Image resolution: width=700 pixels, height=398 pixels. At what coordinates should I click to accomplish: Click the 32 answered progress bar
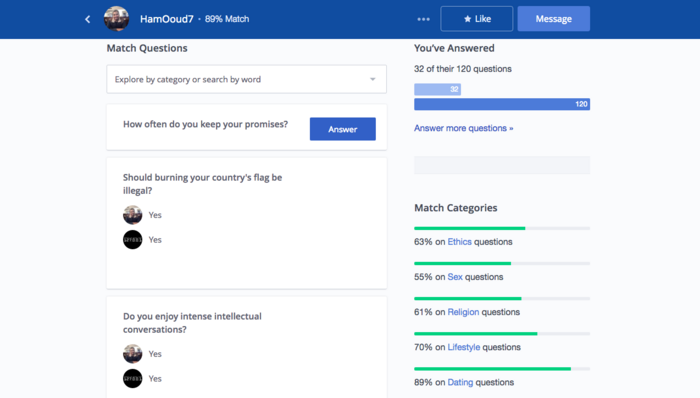[x=438, y=89]
